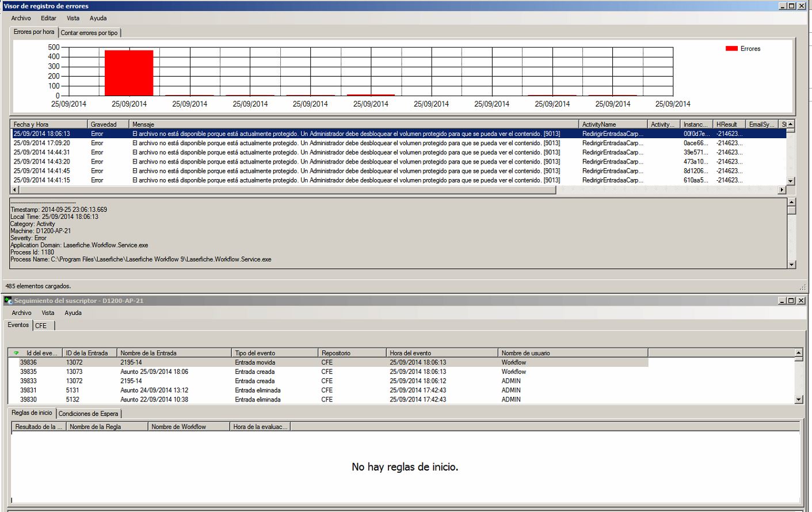Image resolution: width=812 pixels, height=512 pixels.
Task: Maximize the Visor de registro de errores window
Action: coord(791,6)
